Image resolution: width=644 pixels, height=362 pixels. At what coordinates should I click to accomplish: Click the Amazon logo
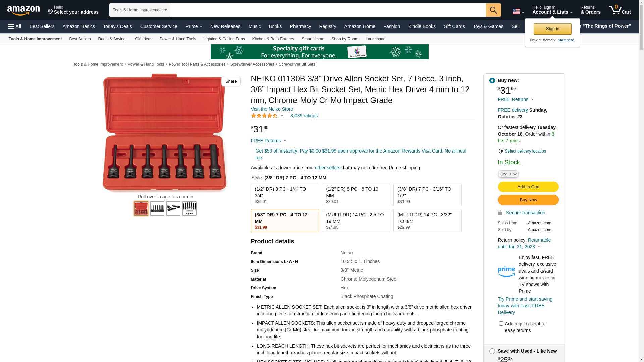(23, 10)
